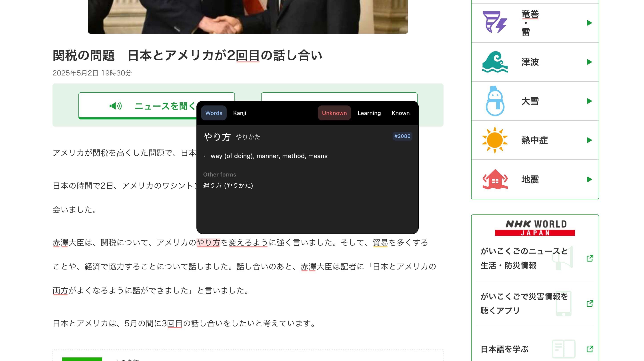Viewport: 644px width, 361px height.
Task: Mark the word やり方 as Known
Action: point(400,113)
